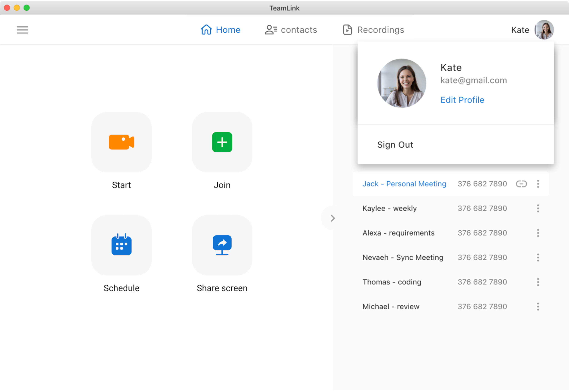Viewport: 569px width, 392px height.
Task: Click the Edit Profile link
Action: 462,100
